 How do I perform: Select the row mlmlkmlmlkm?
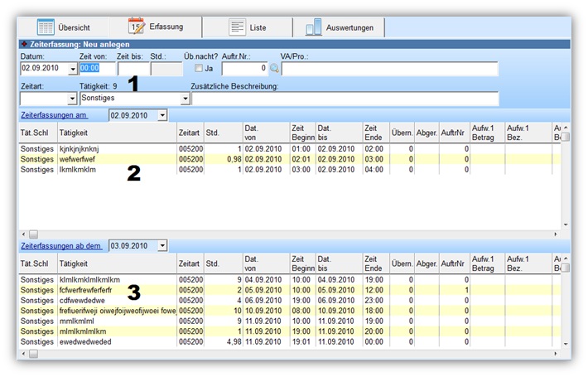click(290, 331)
